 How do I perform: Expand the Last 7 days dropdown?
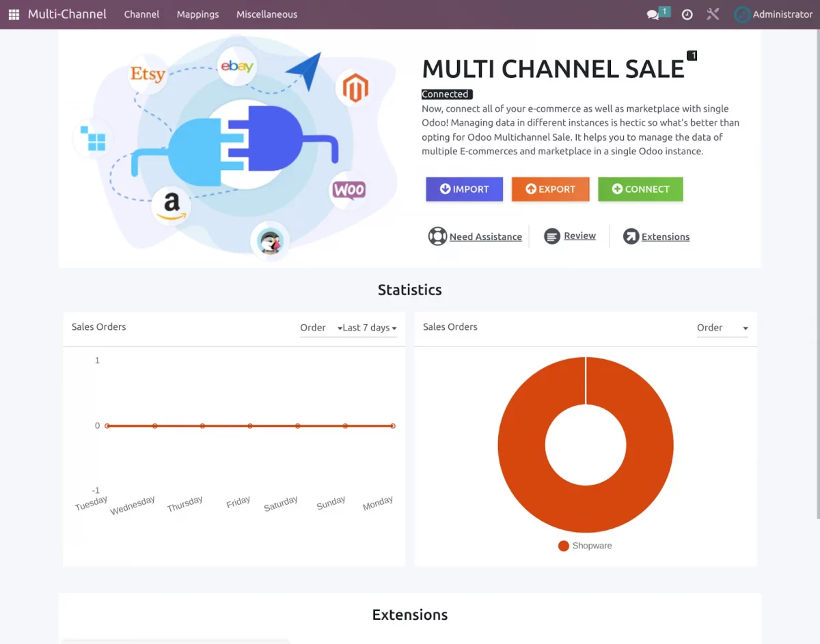pos(370,328)
